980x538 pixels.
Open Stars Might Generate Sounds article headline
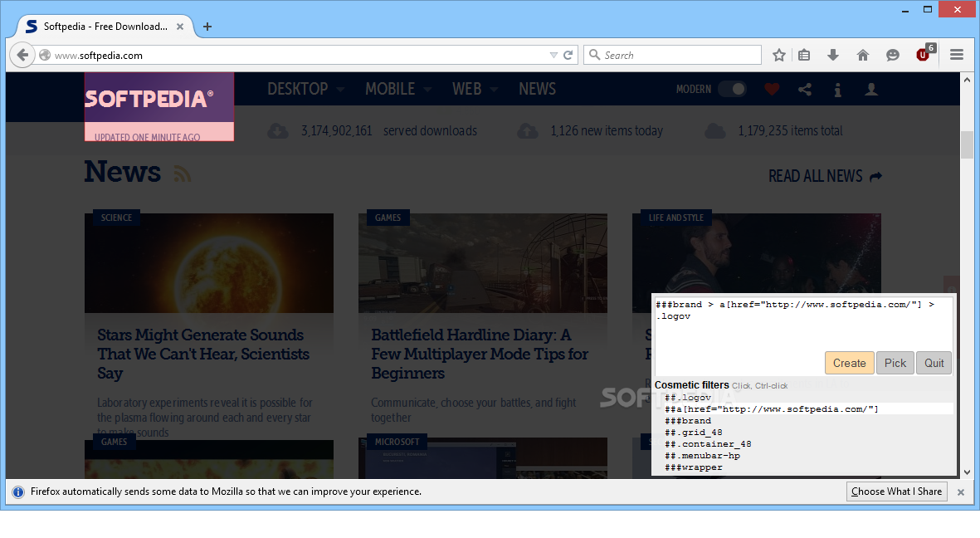tap(203, 354)
